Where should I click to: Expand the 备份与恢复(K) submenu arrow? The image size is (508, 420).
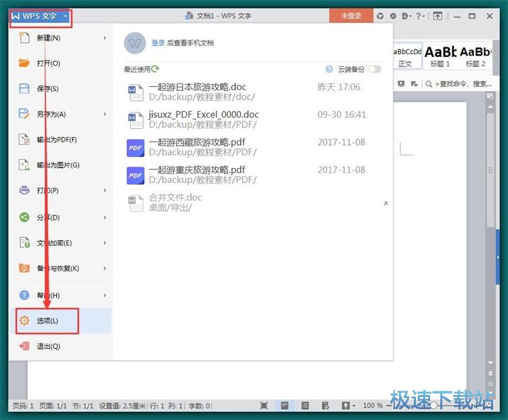(104, 268)
